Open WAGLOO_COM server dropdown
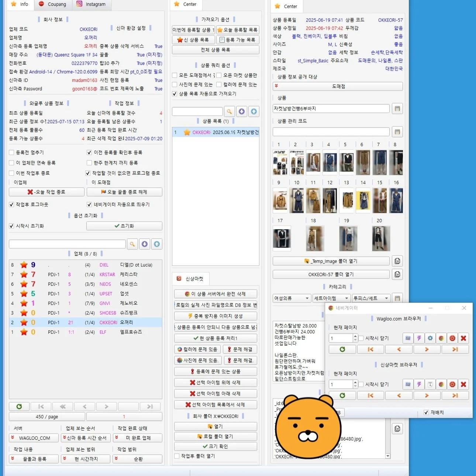 click(x=34, y=438)
